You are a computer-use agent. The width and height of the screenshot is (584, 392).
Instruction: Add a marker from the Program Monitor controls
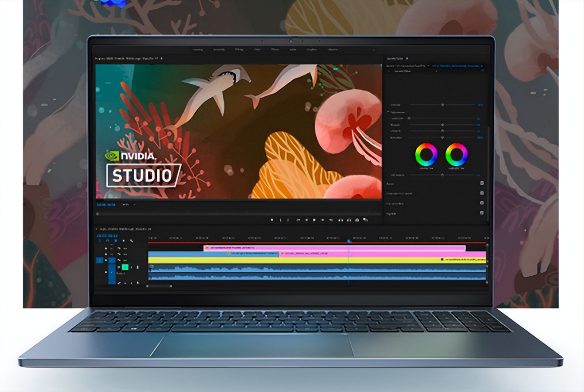pos(272,220)
